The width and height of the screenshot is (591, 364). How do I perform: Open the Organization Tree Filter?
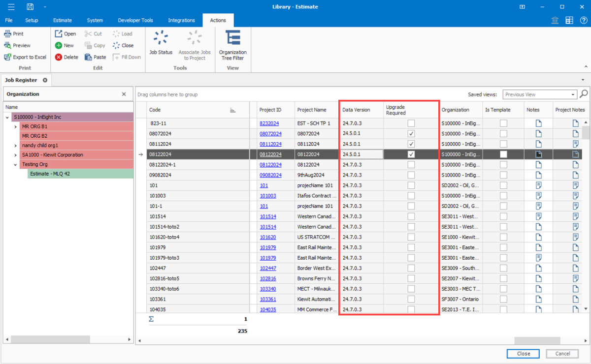click(232, 38)
